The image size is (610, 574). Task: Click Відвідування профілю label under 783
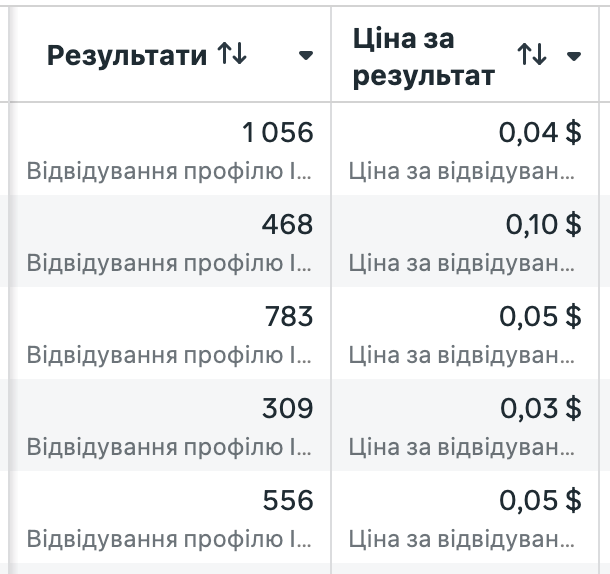pyautogui.click(x=169, y=355)
